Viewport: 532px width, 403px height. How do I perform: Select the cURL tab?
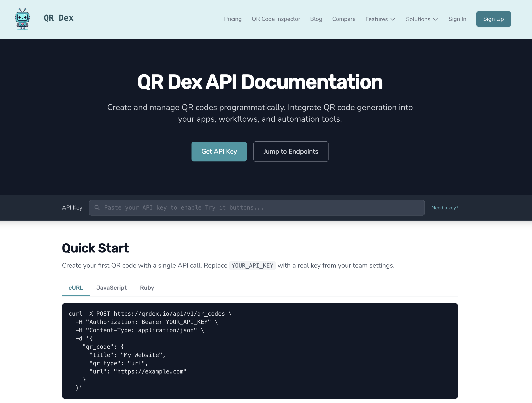[x=76, y=288]
